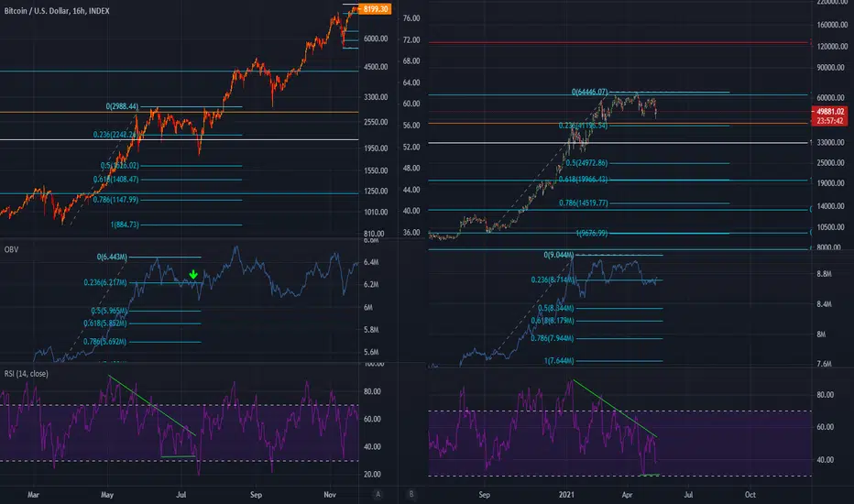The image size is (854, 504).
Task: Click the 120000.00 price scale value
Action: click(x=832, y=47)
